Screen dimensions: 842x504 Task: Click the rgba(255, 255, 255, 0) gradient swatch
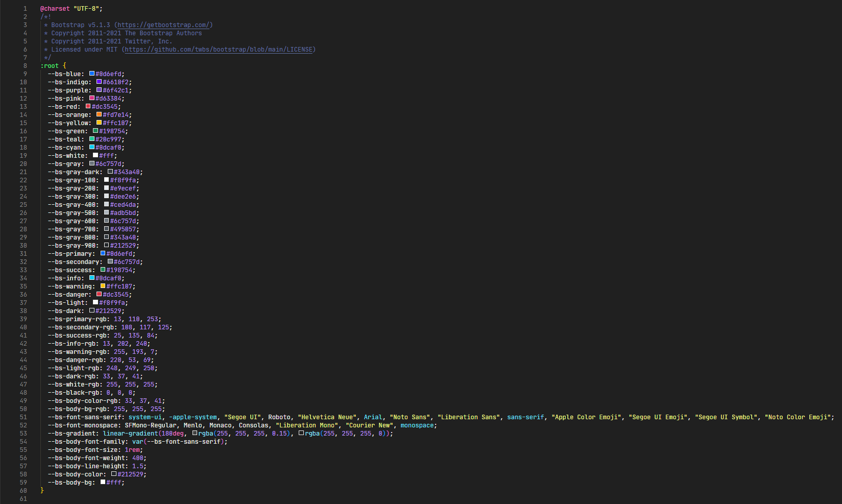(x=301, y=433)
